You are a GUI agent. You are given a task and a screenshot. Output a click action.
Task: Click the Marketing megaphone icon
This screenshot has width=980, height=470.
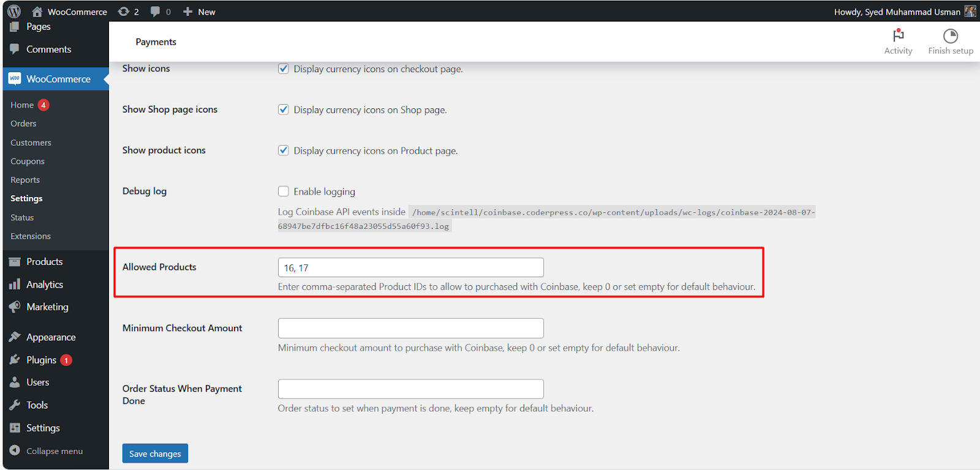(15, 307)
